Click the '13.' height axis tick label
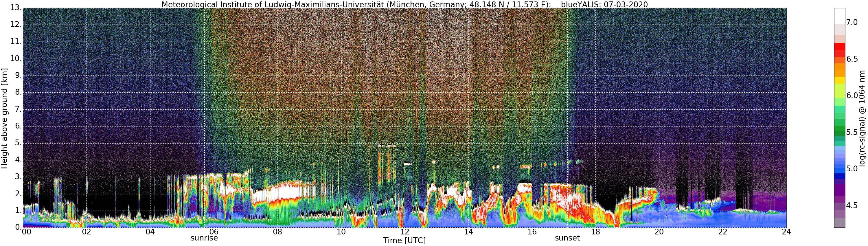This screenshot has width=868, height=246. click(x=16, y=8)
